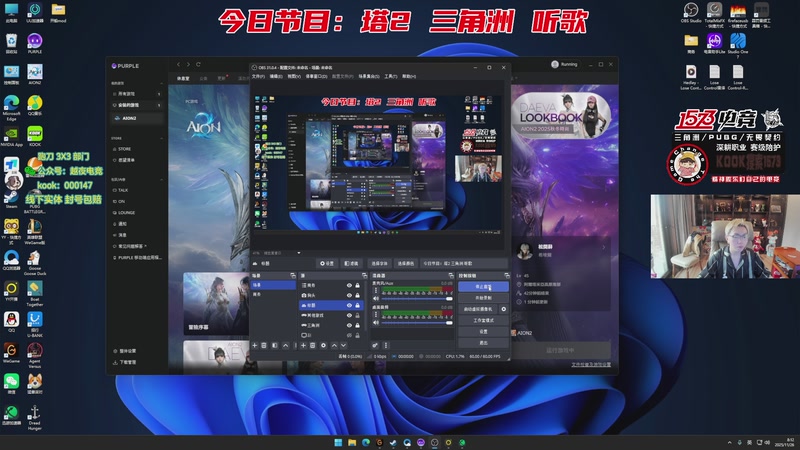The height and width of the screenshot is (450, 800).
Task: Click 开始录制 start recording button
Action: click(x=483, y=298)
